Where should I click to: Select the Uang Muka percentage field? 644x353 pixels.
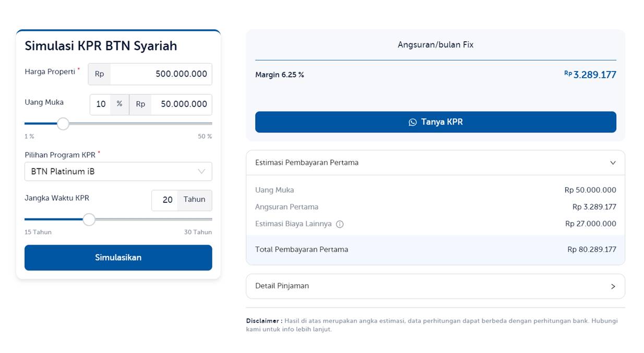[101, 104]
